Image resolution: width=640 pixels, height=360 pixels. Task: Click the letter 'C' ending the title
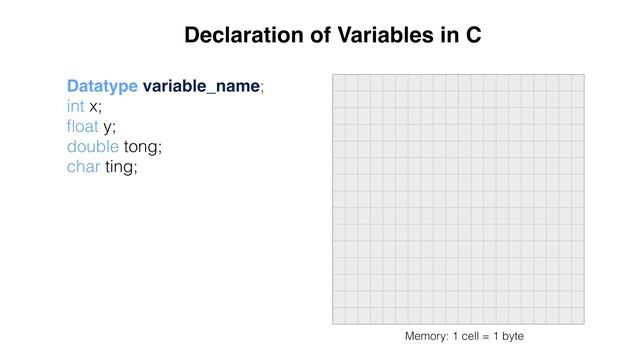tap(473, 35)
